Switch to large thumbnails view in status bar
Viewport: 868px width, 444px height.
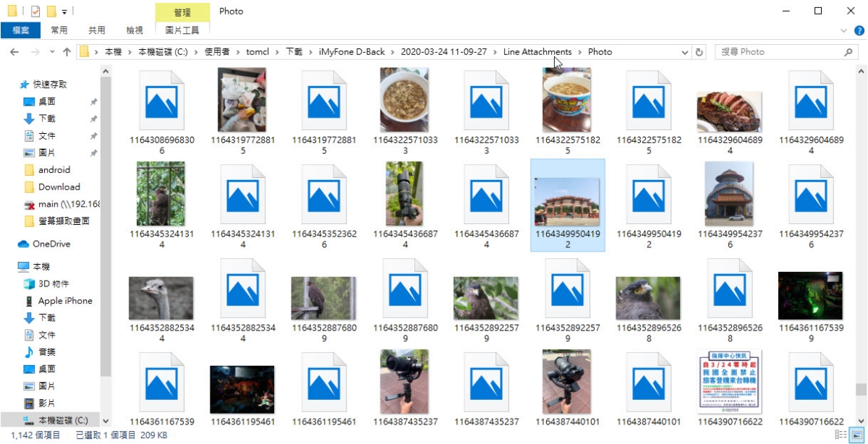click(x=858, y=435)
